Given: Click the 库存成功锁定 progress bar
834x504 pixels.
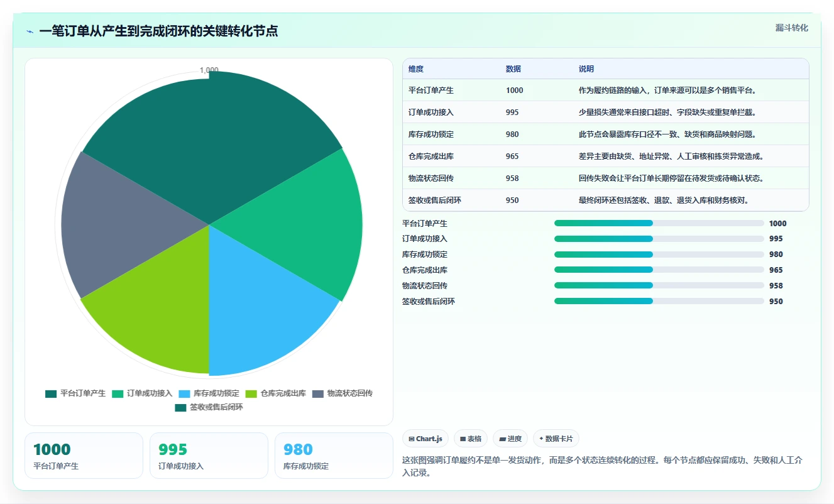Looking at the screenshot, I should point(659,255).
